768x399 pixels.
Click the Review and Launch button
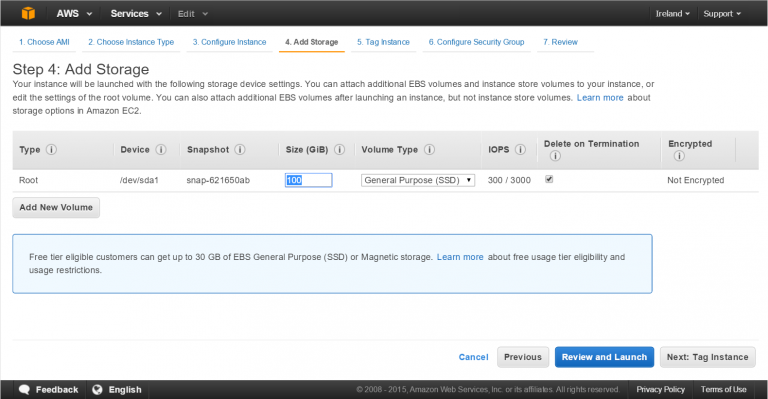(604, 357)
